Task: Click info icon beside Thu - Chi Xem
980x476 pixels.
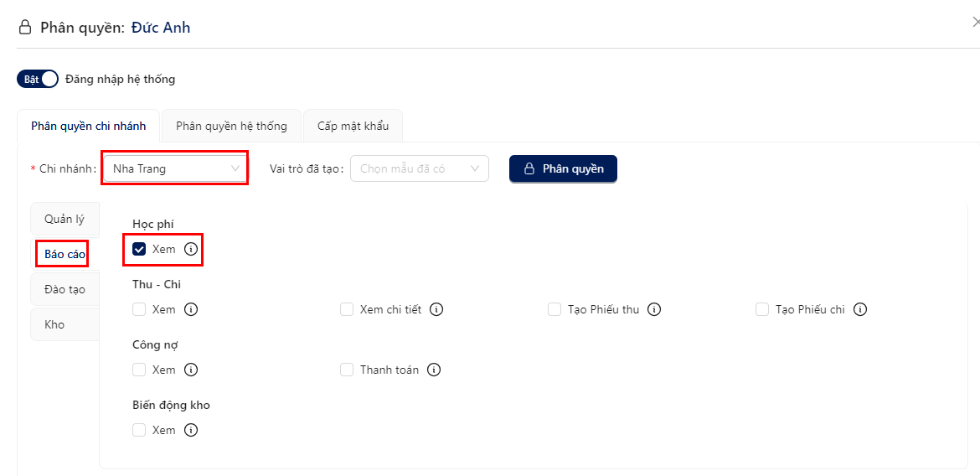Action: click(x=191, y=309)
